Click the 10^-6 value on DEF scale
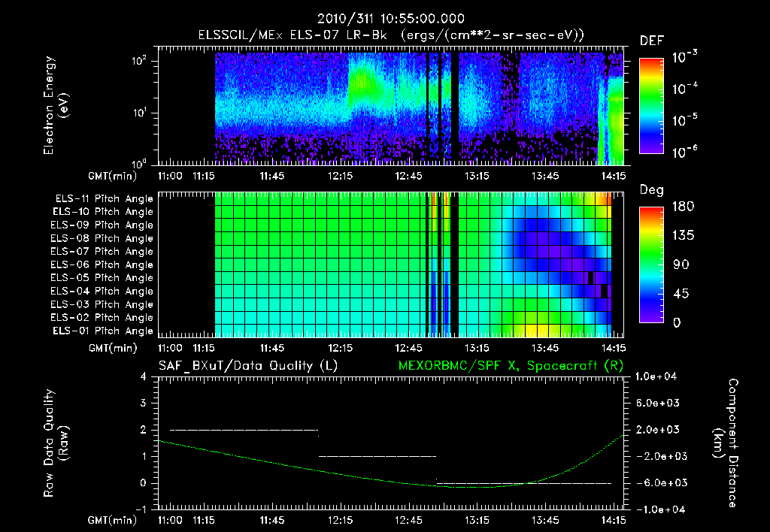The image size is (770, 532). click(x=684, y=152)
